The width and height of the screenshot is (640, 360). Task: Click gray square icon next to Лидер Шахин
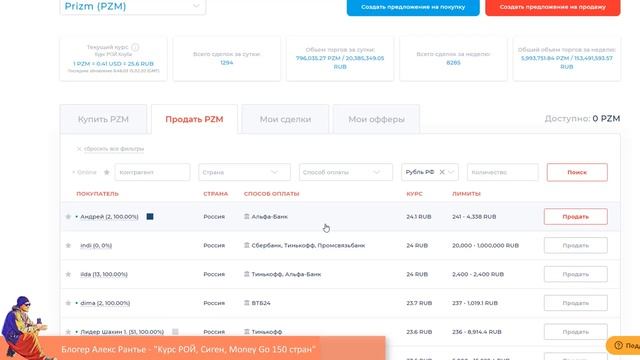pos(175,332)
